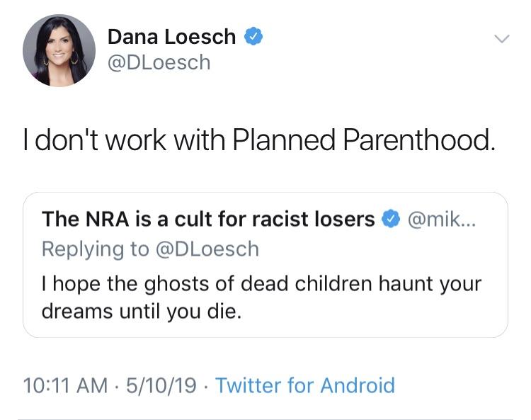Screen dimensions: 531x420
Task: Click the divider line below the timestamp
Action: (265, 418)
